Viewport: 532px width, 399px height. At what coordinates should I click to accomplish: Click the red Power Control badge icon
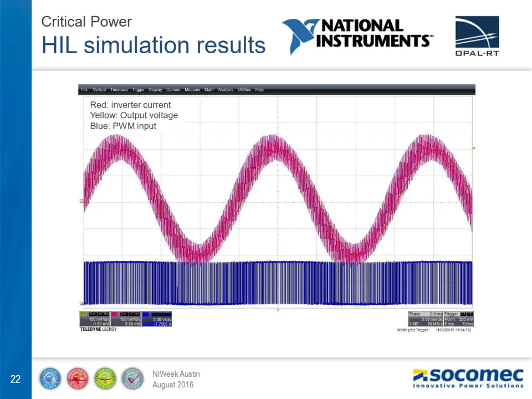pos(78,378)
